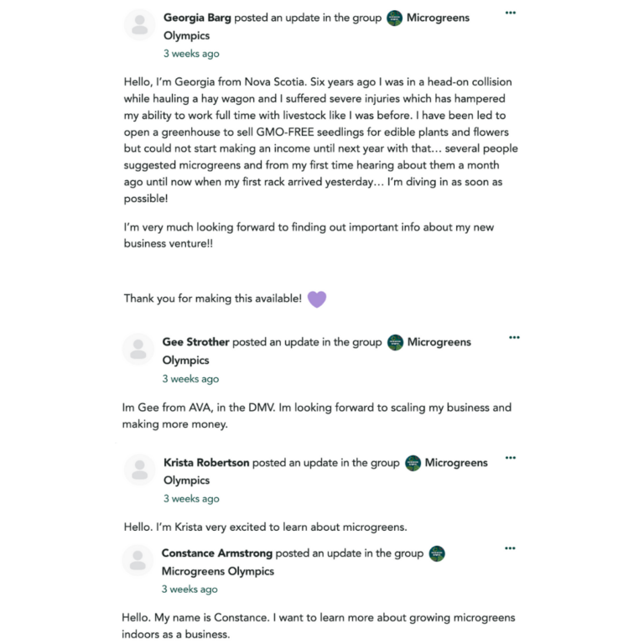644x644 pixels.
Task: Click Krista Robertson's profile avatar
Action: tap(139, 470)
